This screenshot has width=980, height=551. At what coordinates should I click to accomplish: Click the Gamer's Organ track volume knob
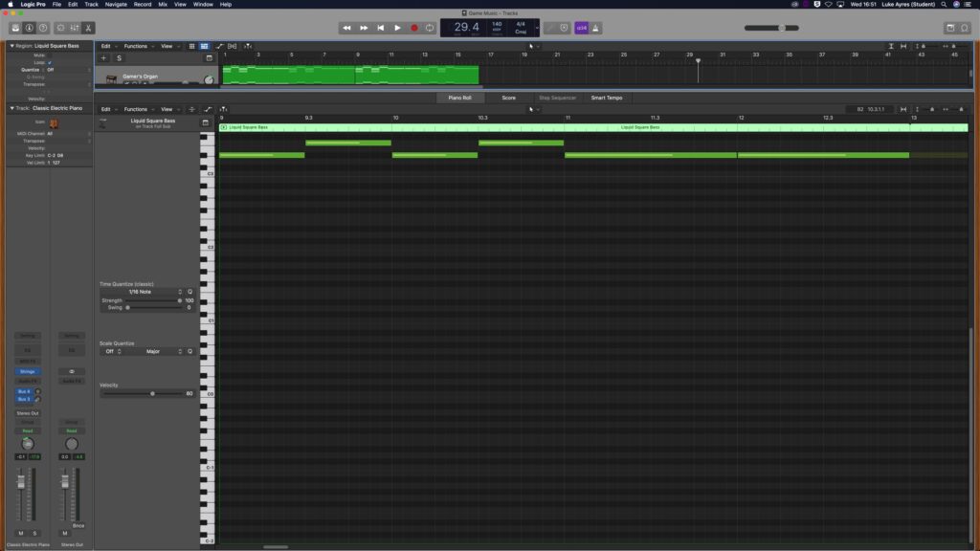(x=209, y=79)
